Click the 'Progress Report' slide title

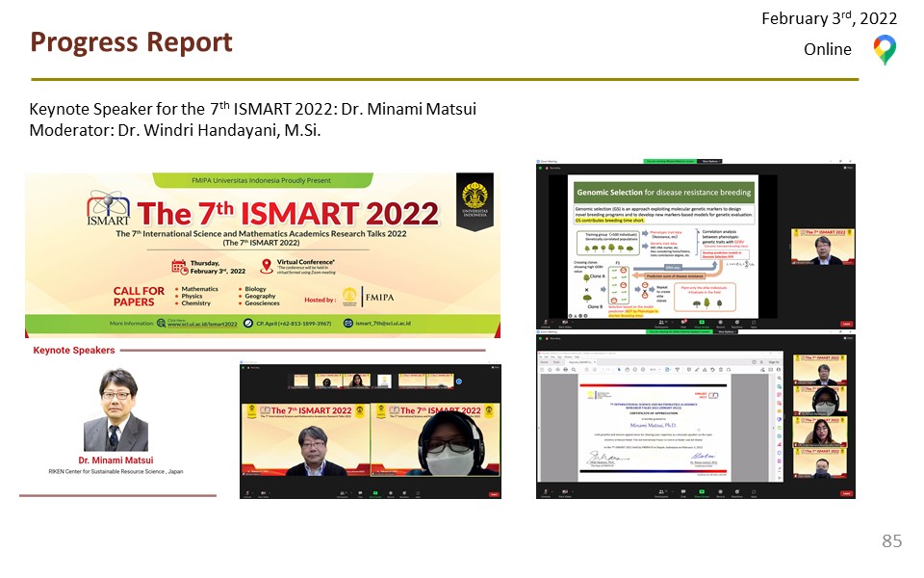[132, 42]
